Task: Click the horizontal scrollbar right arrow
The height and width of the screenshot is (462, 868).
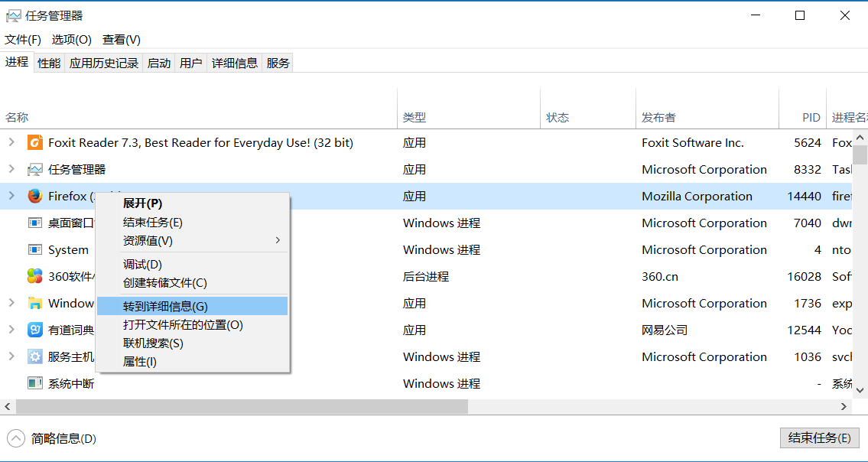Action: (x=844, y=407)
